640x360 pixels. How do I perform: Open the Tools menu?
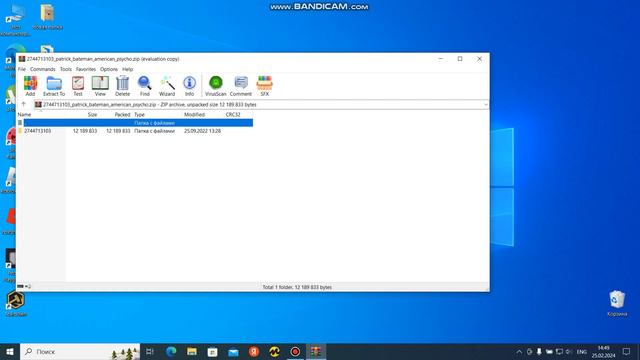66,69
